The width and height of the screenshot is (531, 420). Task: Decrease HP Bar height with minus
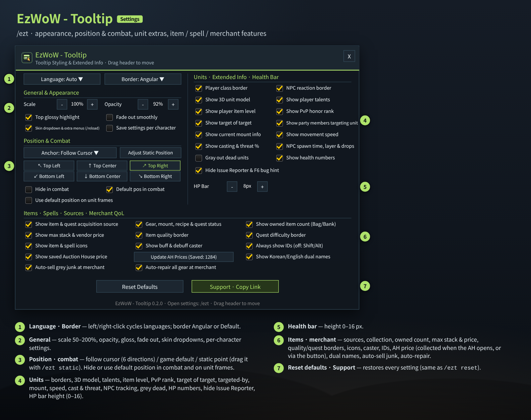coord(232,187)
